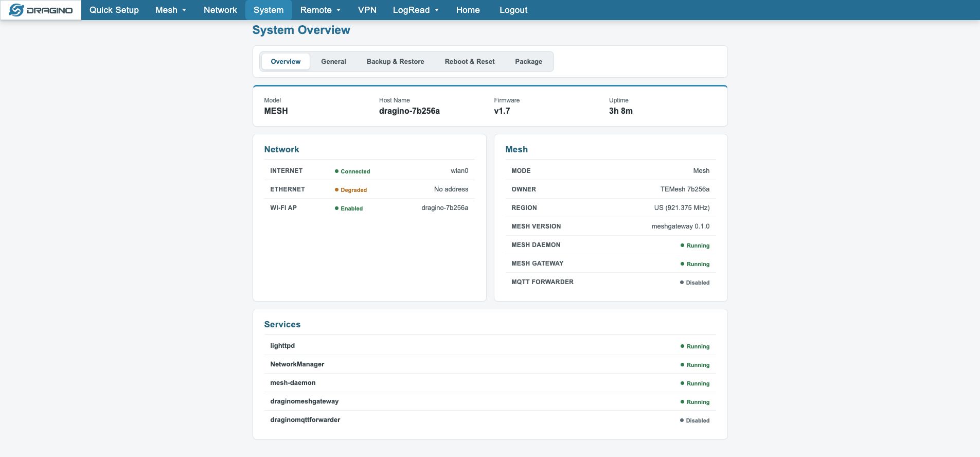Switch to the General tab
980x457 pixels.
click(333, 61)
